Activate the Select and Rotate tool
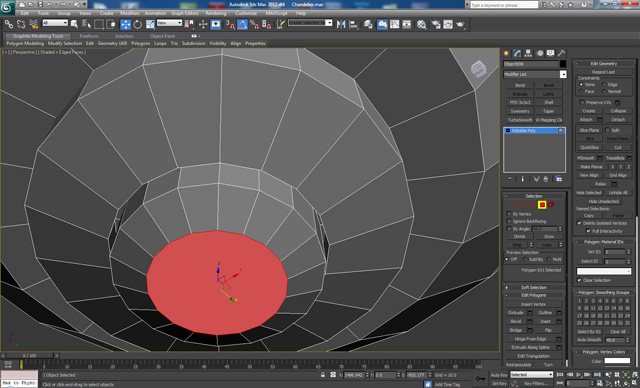 pos(138,24)
